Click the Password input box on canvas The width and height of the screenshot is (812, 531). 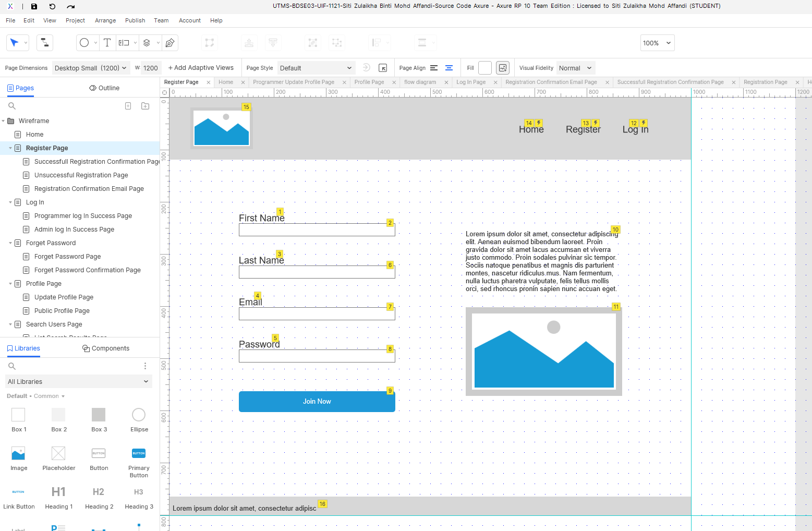[317, 356]
